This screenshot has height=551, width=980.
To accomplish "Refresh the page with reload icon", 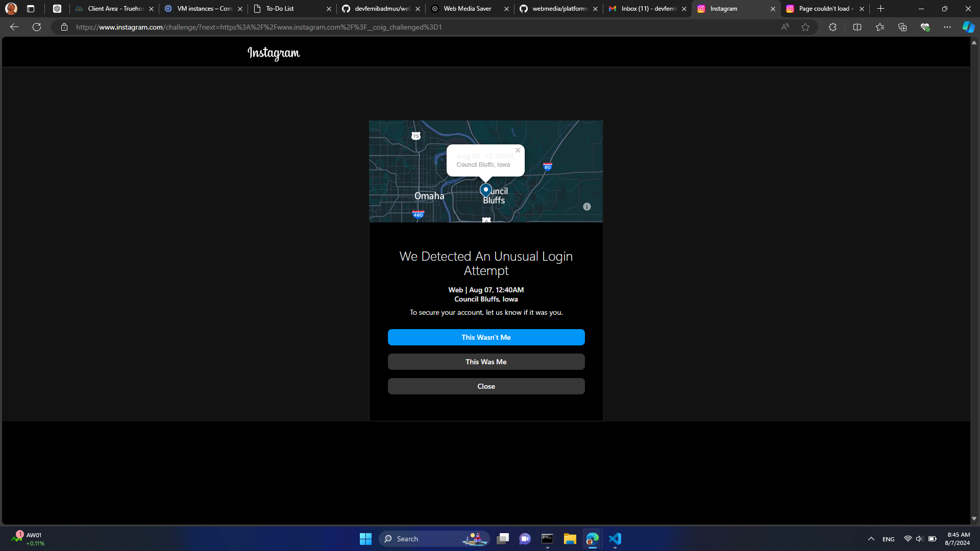I will tap(37, 27).
